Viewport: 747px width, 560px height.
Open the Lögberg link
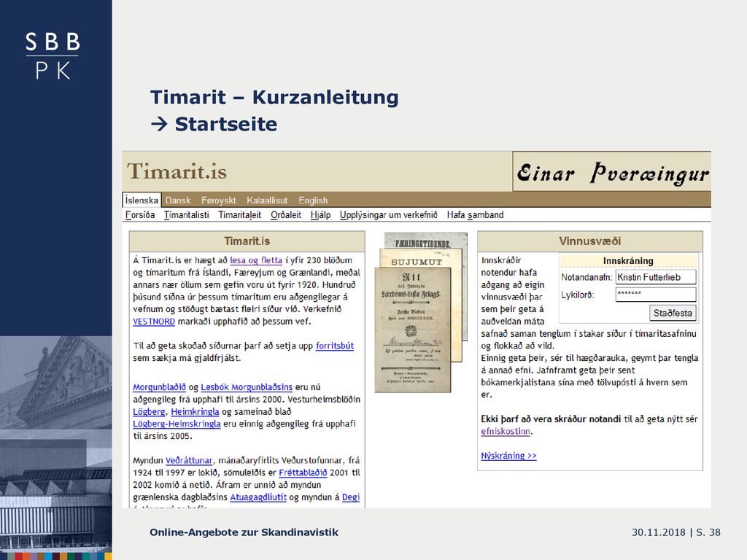[149, 411]
